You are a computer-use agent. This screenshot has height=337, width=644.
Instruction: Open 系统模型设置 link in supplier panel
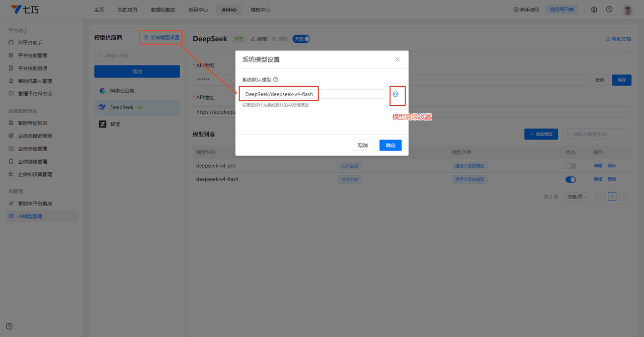click(162, 37)
